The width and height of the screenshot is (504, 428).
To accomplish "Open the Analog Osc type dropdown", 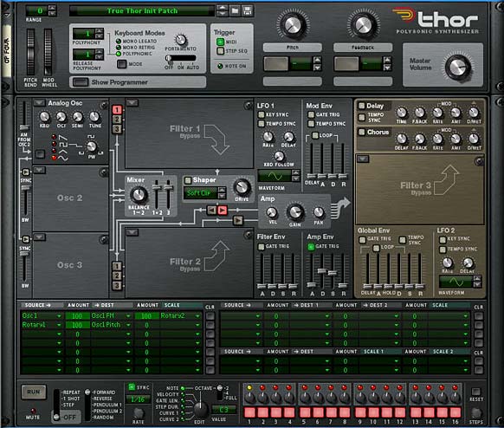I will pos(39,103).
